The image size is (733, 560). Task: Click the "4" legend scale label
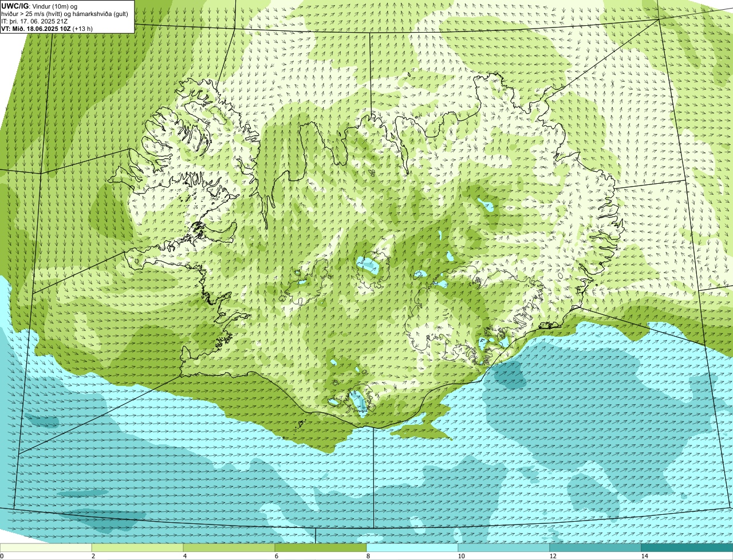pos(184,556)
